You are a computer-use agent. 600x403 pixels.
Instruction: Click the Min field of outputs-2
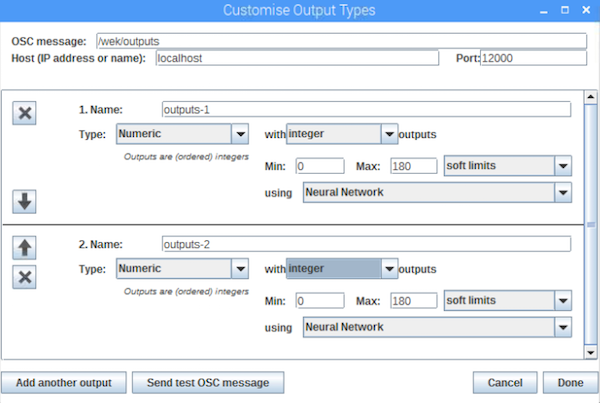point(320,301)
